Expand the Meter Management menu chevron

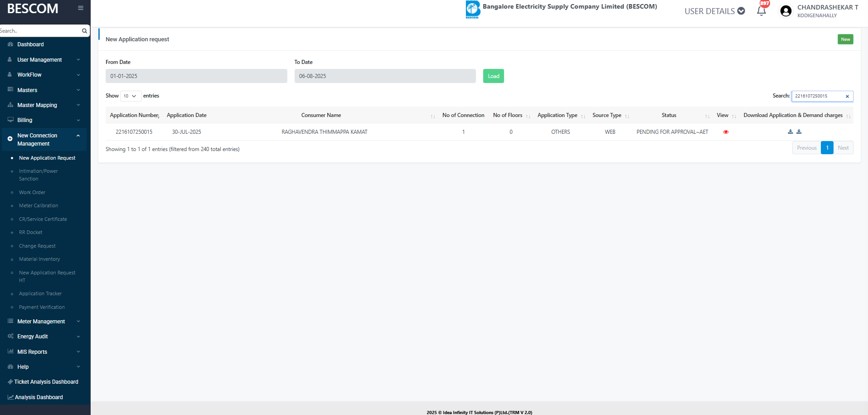78,322
